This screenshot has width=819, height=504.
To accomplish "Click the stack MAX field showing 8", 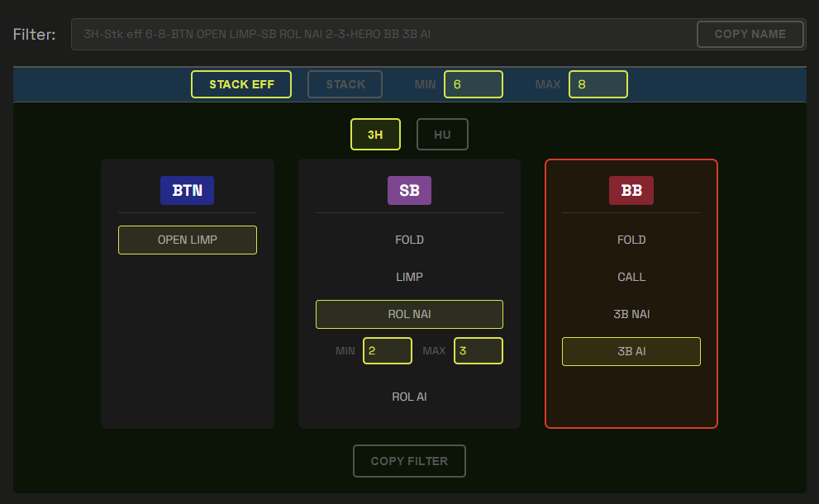I will [598, 84].
